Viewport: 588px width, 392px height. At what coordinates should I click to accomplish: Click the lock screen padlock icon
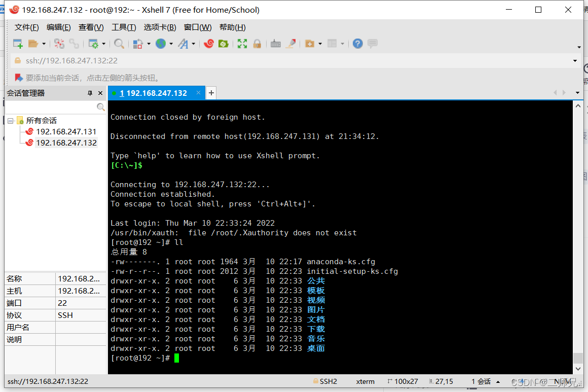(x=257, y=44)
